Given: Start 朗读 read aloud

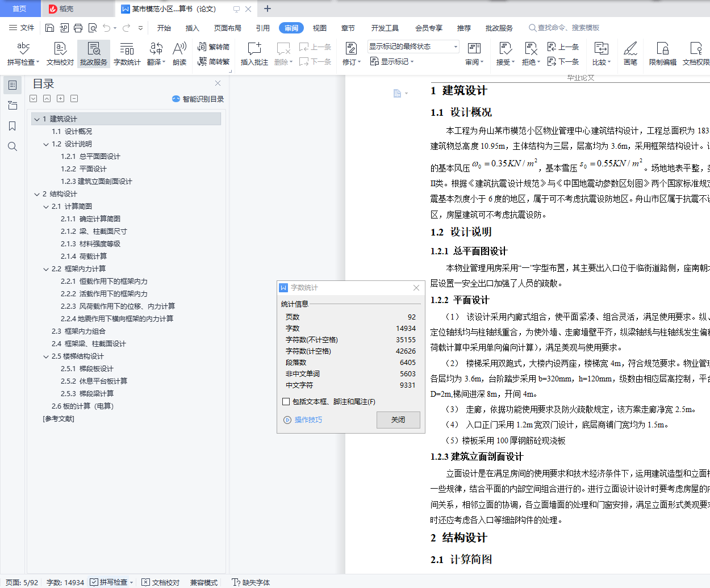Looking at the screenshot, I should coord(179,53).
